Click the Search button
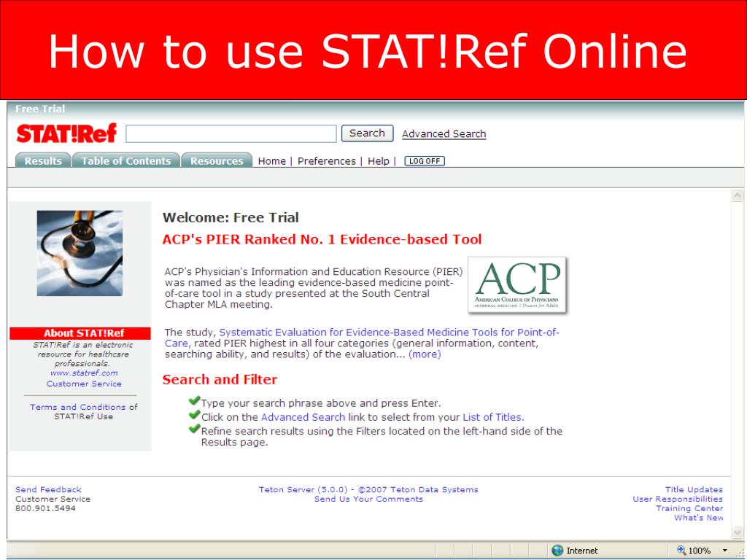Viewport: 747px width, 560px height. (x=367, y=133)
